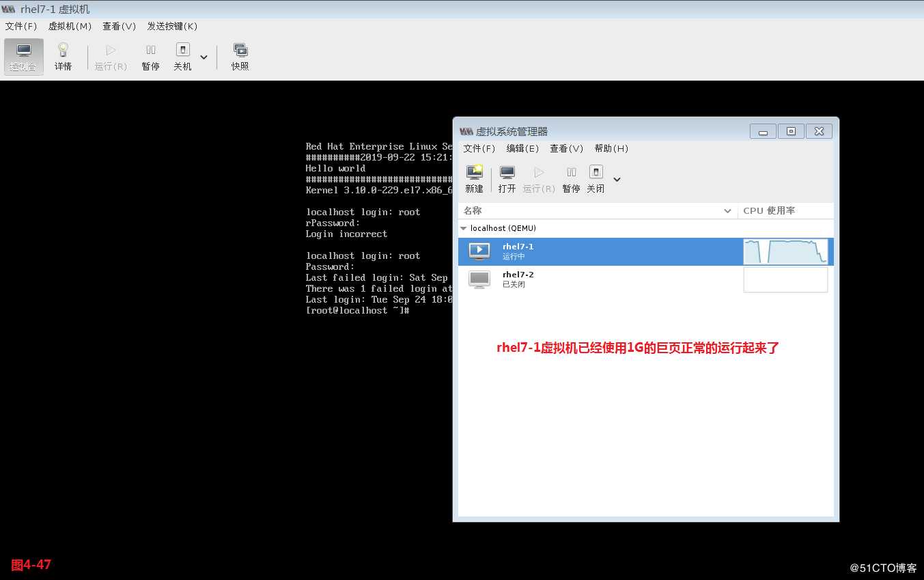Open the Virtual Machine (虚拟机) menu
924x580 pixels.
click(x=70, y=26)
